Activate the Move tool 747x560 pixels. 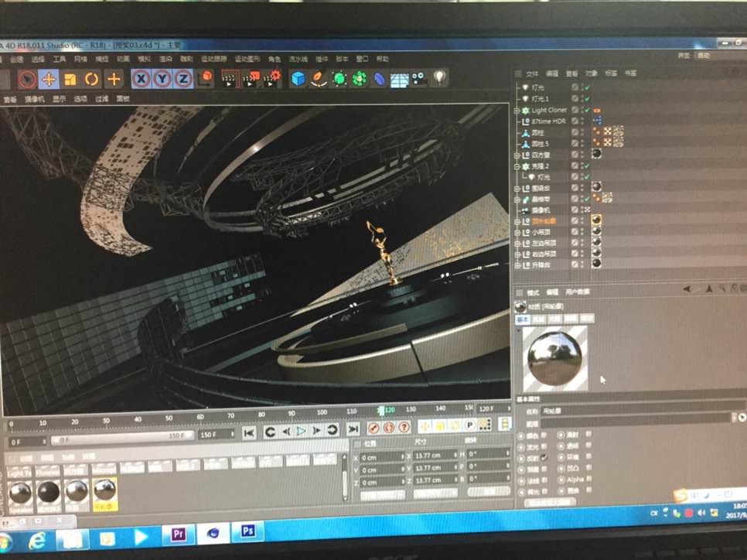(x=49, y=79)
